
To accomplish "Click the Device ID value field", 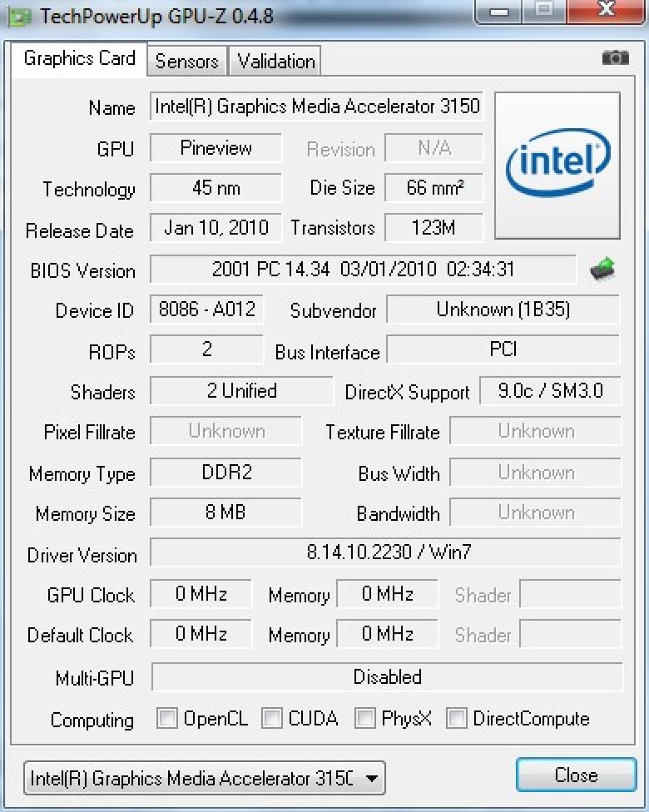I will [x=207, y=309].
